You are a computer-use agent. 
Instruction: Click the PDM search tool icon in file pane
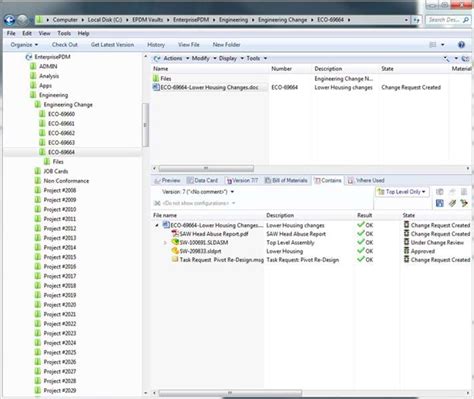[446, 59]
